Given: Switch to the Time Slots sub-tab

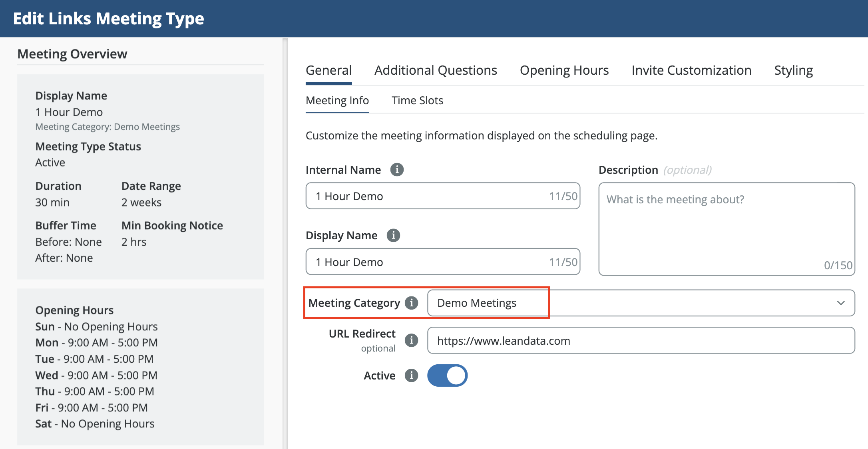Looking at the screenshot, I should click(x=417, y=100).
